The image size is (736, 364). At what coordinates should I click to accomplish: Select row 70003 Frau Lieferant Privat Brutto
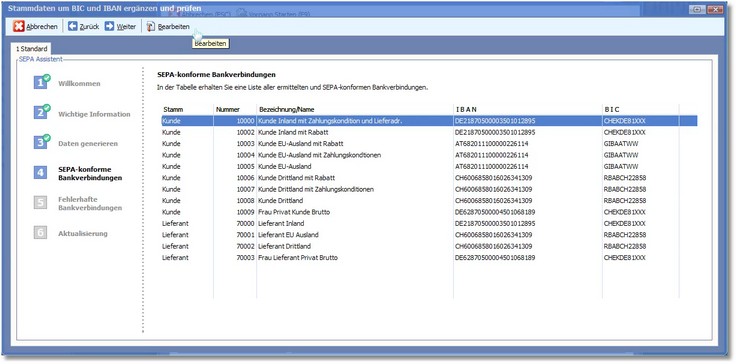point(429,258)
